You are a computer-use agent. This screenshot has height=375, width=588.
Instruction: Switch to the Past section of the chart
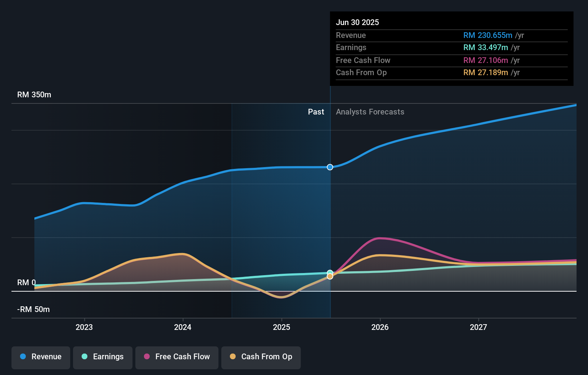click(316, 112)
